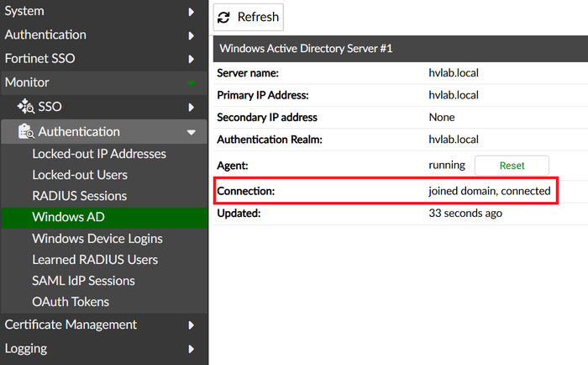The width and height of the screenshot is (588, 365).
Task: Open Locked-out IP Addresses page
Action: 99,154
